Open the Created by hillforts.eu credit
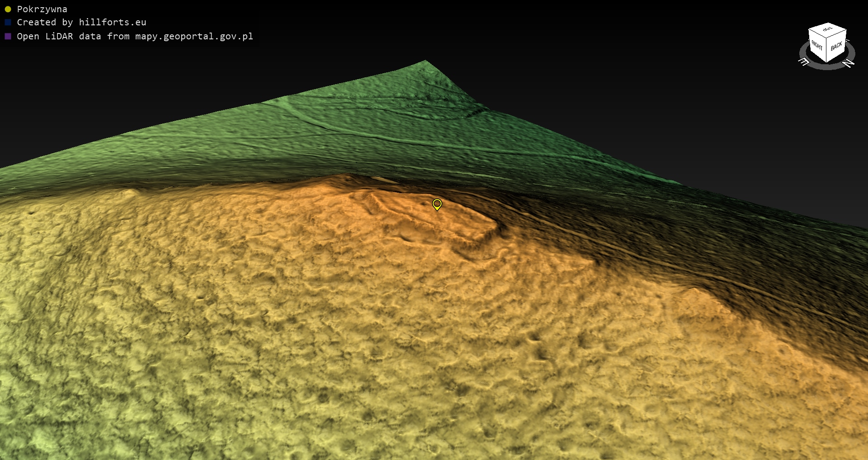 [81, 22]
